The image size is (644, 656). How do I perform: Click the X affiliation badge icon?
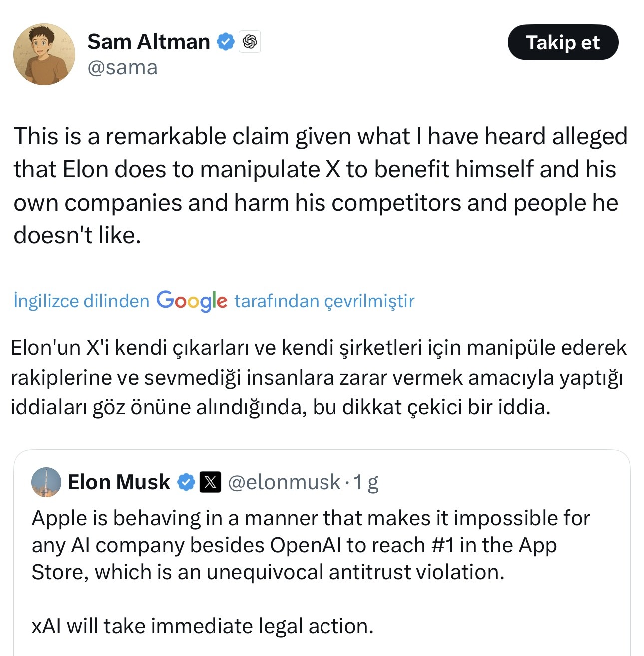[210, 482]
